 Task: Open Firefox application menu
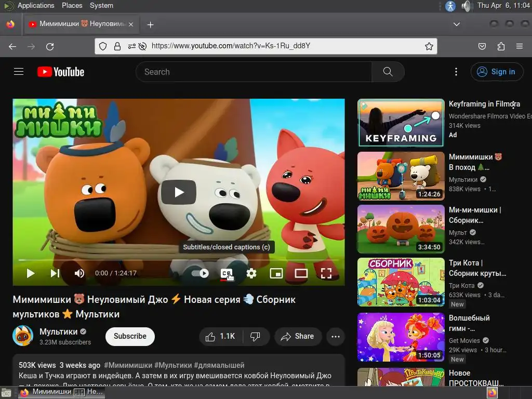point(520,46)
